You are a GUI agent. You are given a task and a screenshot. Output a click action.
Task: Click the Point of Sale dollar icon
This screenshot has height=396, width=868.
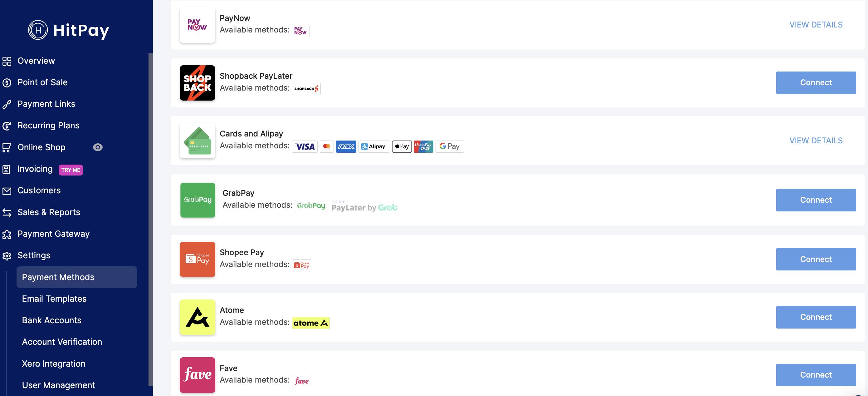[x=7, y=83]
